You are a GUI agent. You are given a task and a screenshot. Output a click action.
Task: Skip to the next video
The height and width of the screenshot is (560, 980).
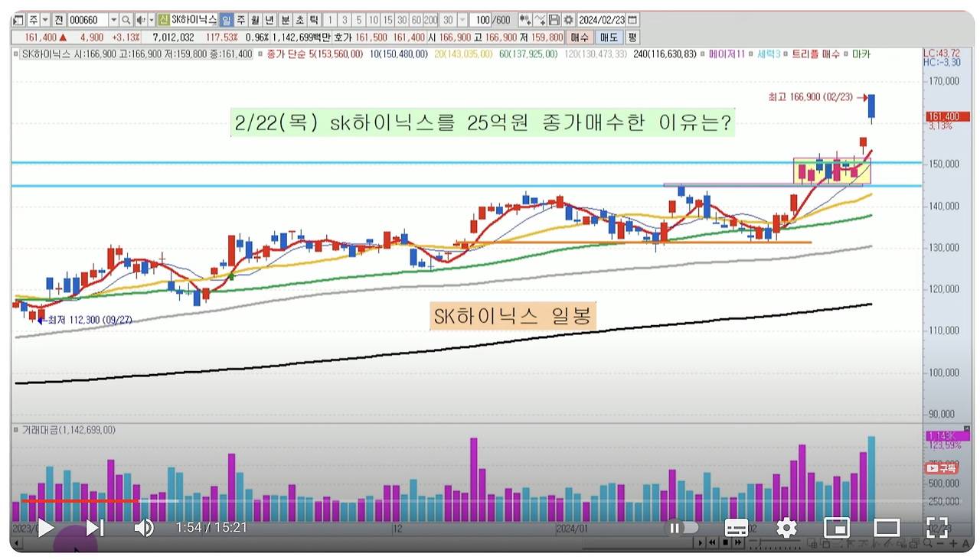[95, 528]
